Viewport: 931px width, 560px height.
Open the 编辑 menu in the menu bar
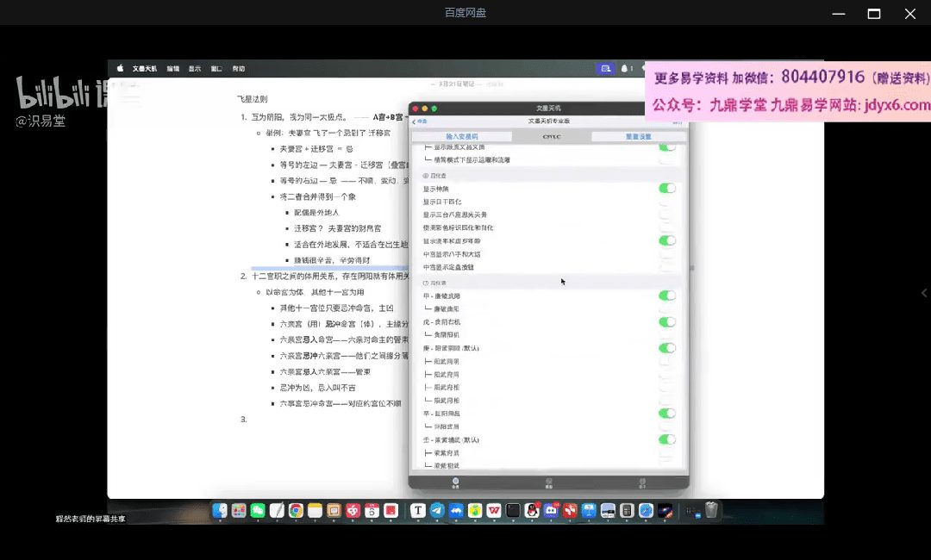click(x=173, y=69)
